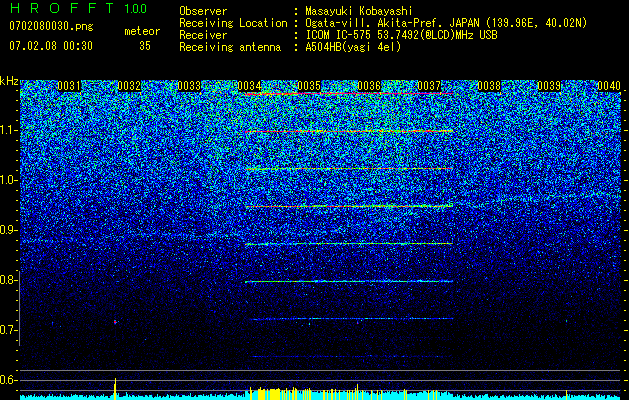Click the 0033 time marker
The width and height of the screenshot is (629, 400).
click(x=189, y=86)
